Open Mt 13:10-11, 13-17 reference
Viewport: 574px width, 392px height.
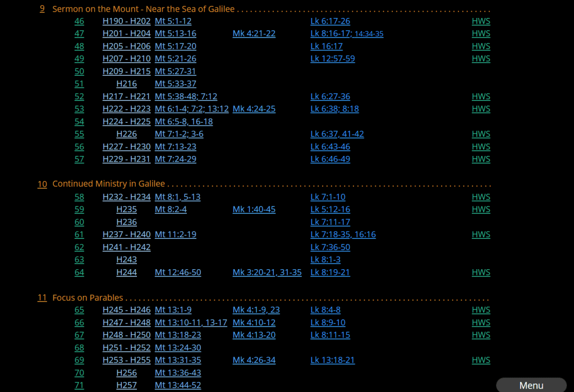[191, 322]
